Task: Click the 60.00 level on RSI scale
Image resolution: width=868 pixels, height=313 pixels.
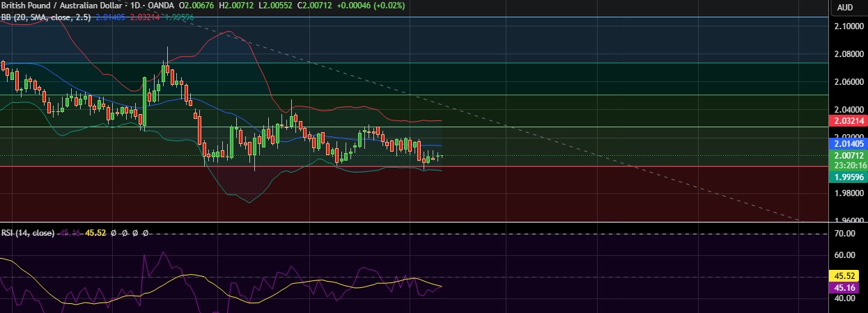Action: tap(845, 255)
